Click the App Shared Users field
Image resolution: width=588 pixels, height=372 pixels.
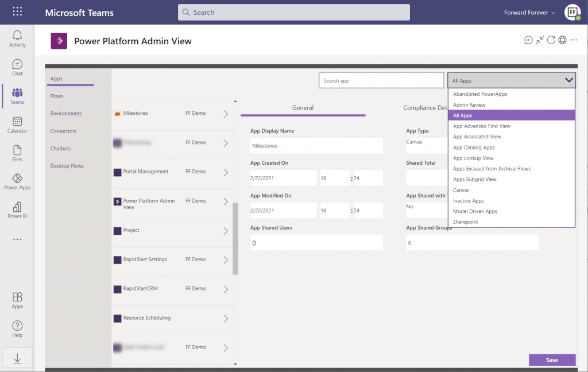pos(316,243)
